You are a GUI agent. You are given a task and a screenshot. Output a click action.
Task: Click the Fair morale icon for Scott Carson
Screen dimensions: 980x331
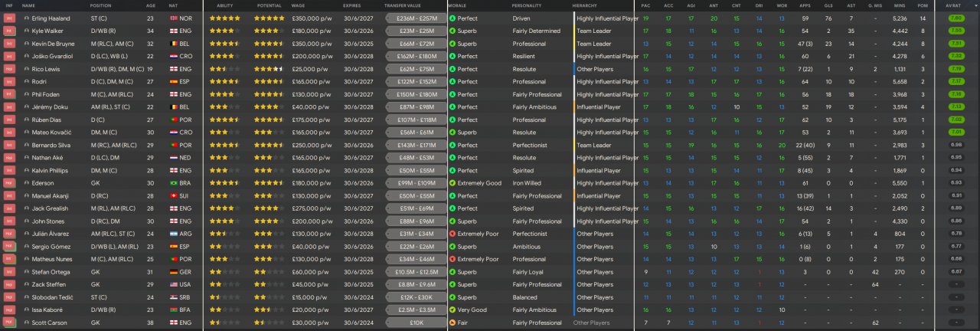coord(452,323)
